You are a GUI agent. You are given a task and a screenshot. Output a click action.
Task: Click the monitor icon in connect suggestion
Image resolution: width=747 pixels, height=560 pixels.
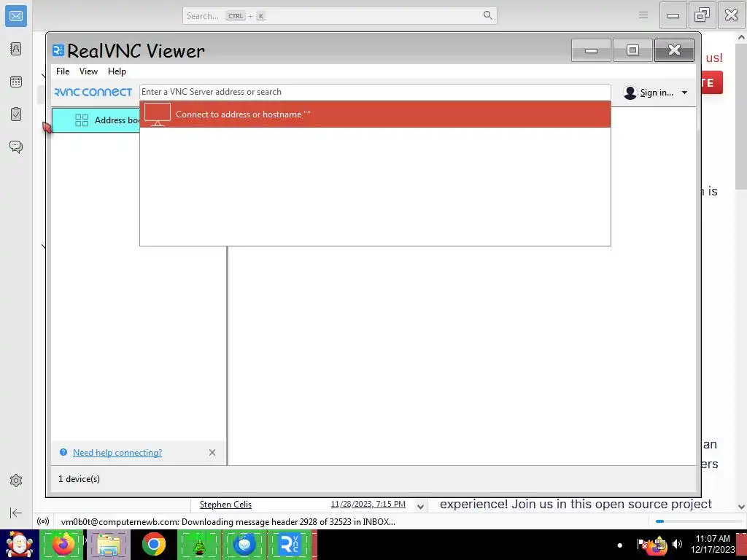[x=158, y=114]
